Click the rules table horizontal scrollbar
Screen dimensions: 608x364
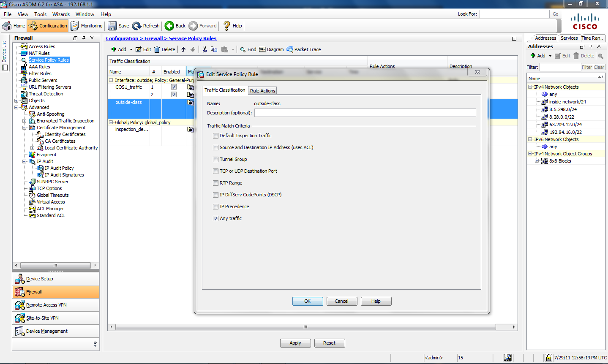pyautogui.click(x=305, y=327)
